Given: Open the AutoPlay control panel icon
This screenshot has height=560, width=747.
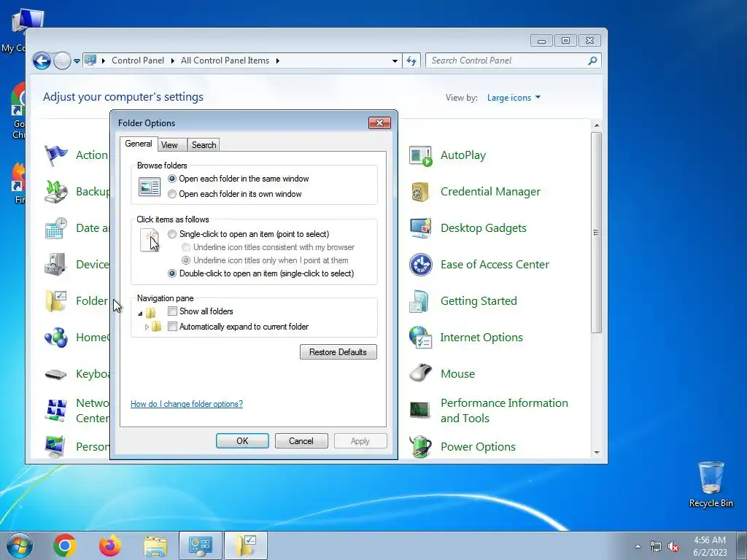Looking at the screenshot, I should [x=421, y=156].
